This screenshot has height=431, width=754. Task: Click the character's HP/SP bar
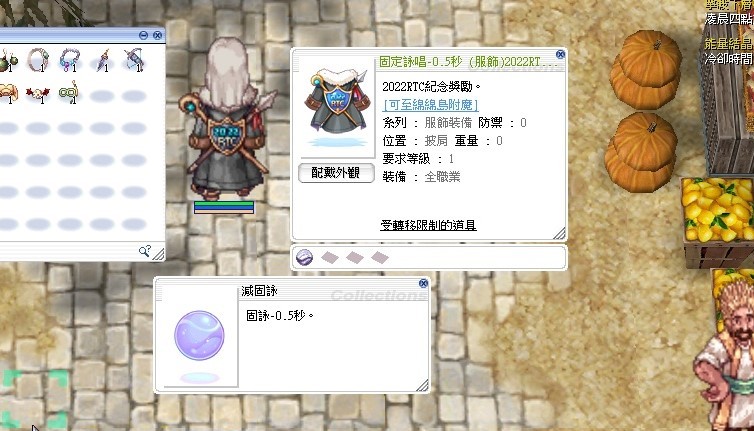(224, 207)
